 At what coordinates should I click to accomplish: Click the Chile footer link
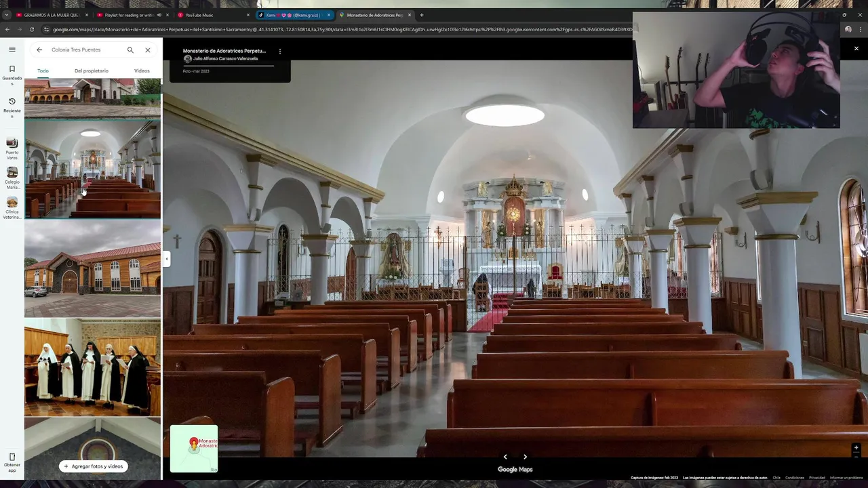[x=776, y=478]
